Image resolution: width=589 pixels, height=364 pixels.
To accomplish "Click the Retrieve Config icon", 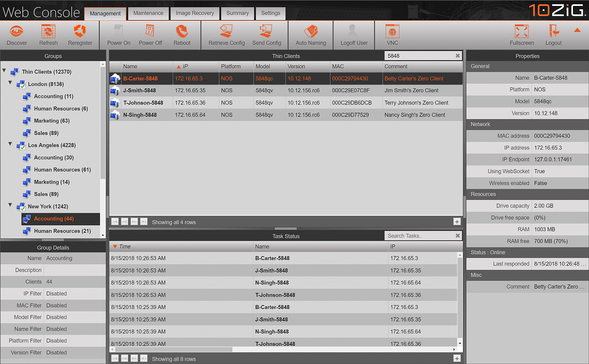I will tap(226, 35).
